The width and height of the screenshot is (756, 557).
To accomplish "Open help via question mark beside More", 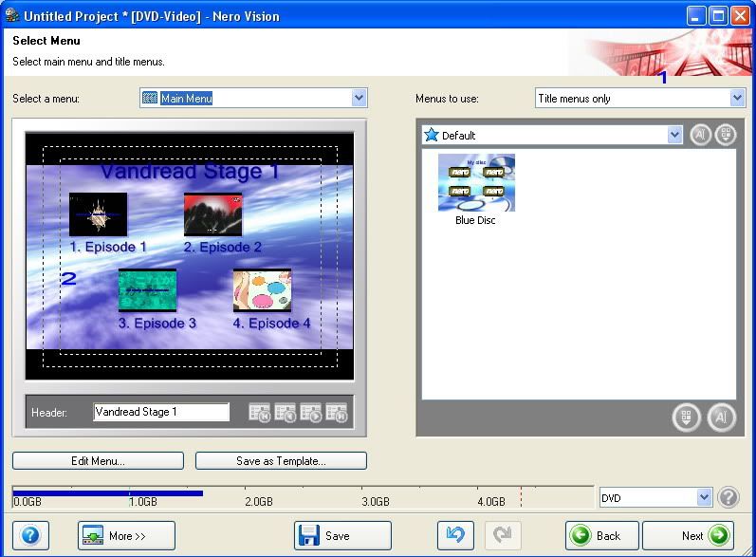I will pos(30,535).
